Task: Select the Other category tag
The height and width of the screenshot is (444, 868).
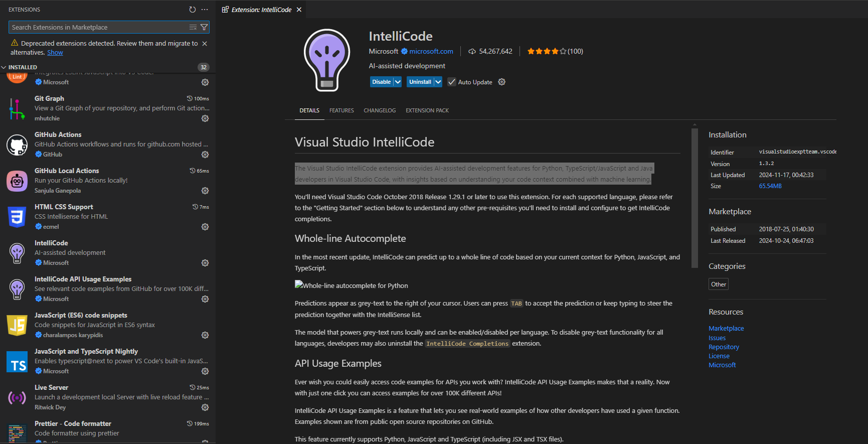Action: click(719, 284)
